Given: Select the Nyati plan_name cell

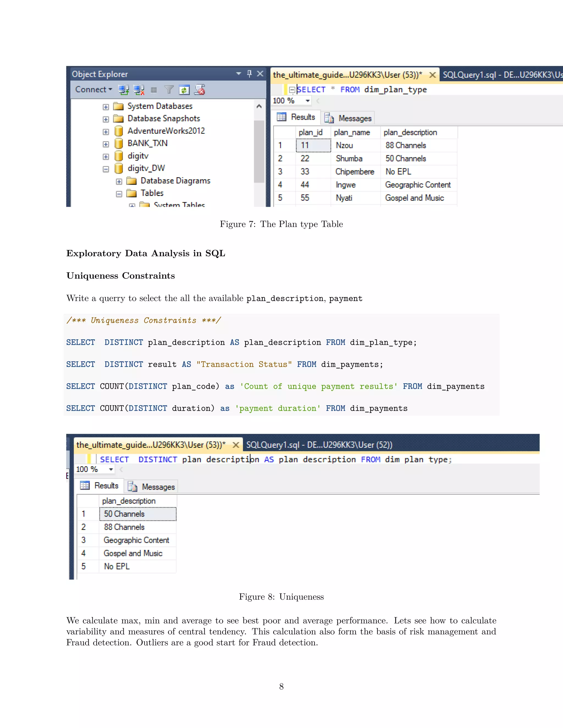Looking at the screenshot, I should click(x=355, y=198).
